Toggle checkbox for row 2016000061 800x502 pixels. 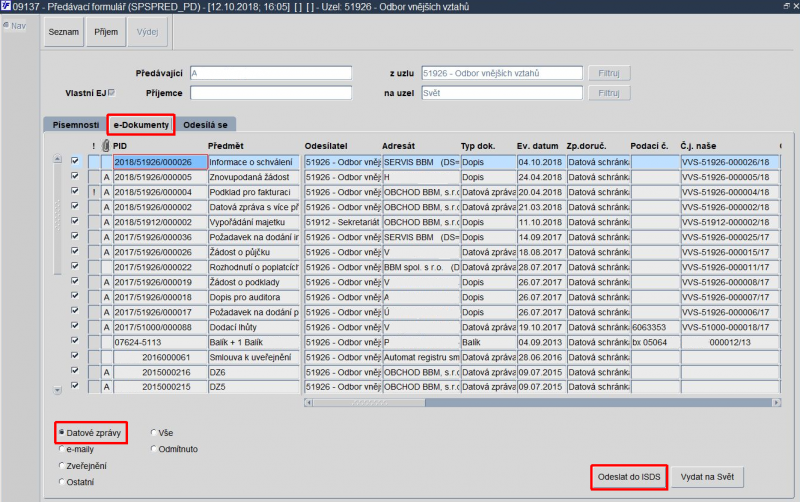coord(75,356)
